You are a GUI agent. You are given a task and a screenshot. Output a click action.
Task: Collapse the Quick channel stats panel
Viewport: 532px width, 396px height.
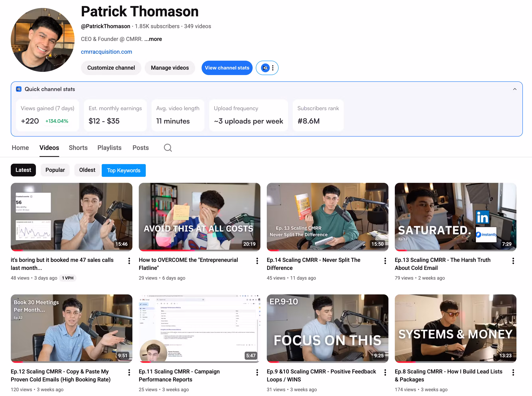(x=514, y=89)
